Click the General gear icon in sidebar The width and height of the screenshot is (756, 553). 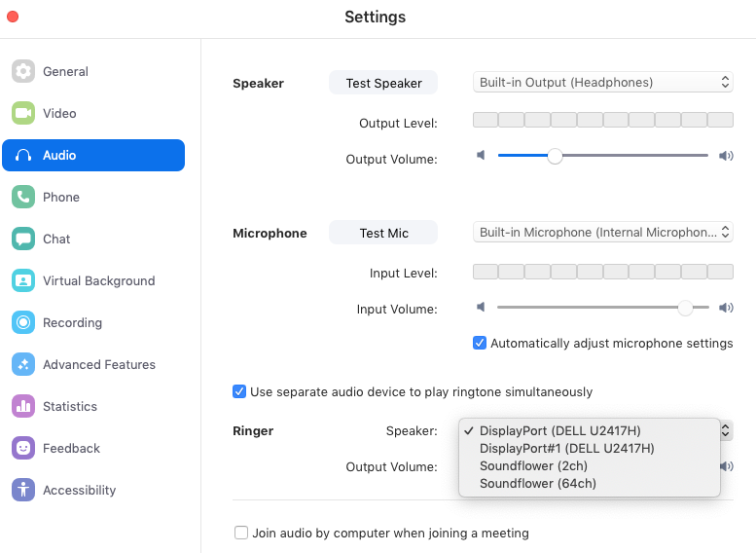(x=23, y=72)
